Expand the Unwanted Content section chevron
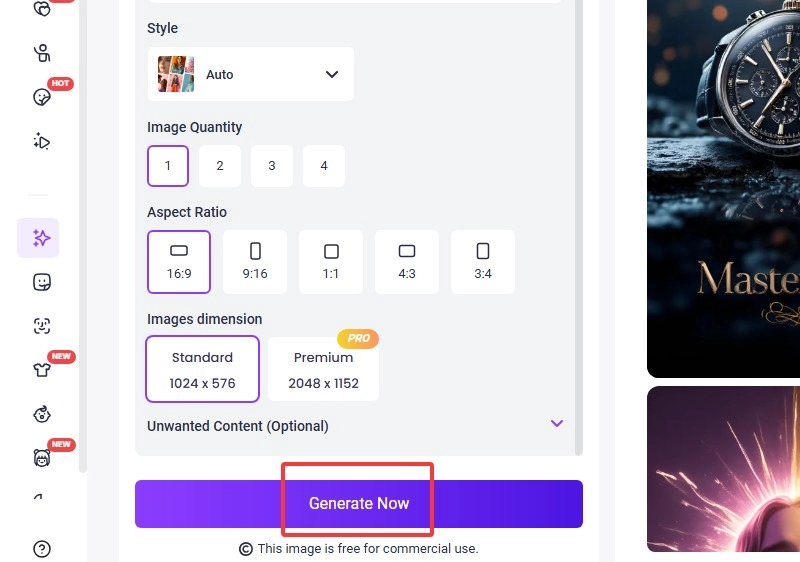The image size is (800, 562). tap(557, 424)
